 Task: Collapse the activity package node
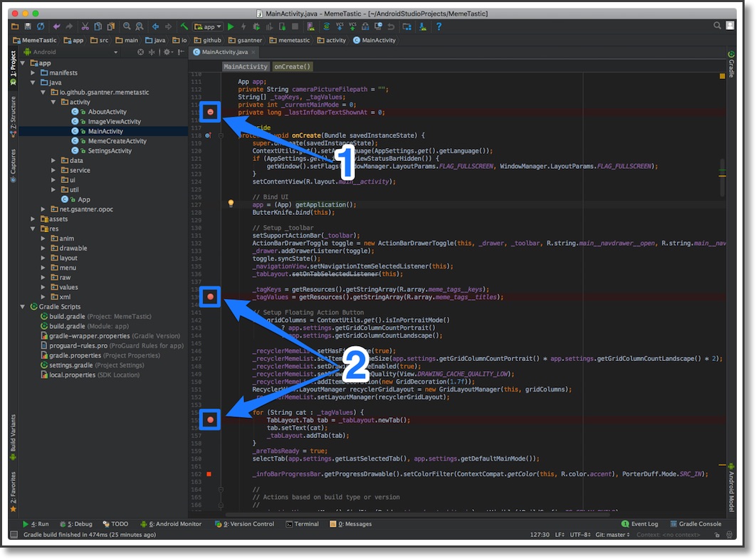[x=53, y=103]
